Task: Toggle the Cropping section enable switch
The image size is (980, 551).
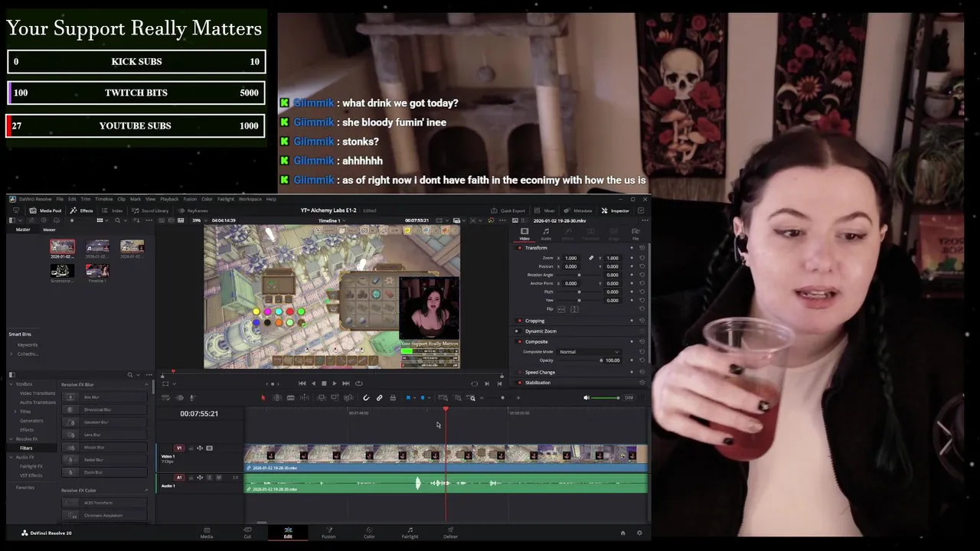Action: 520,321
